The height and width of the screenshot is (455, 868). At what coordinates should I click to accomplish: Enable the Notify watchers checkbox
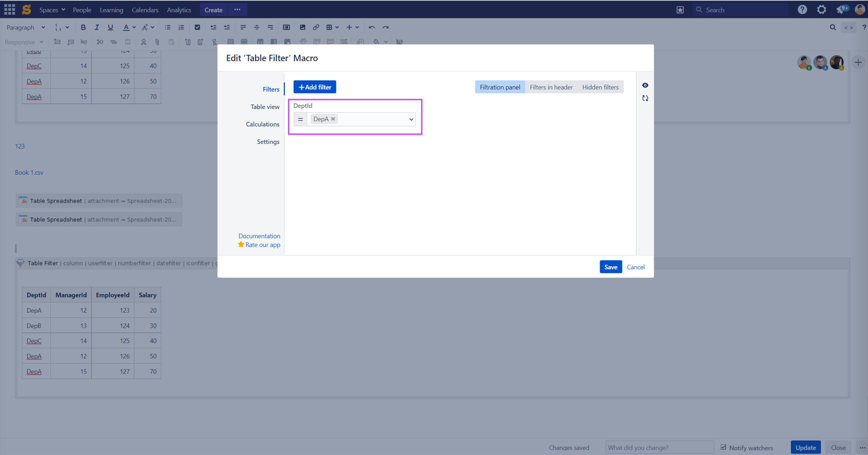(724, 446)
